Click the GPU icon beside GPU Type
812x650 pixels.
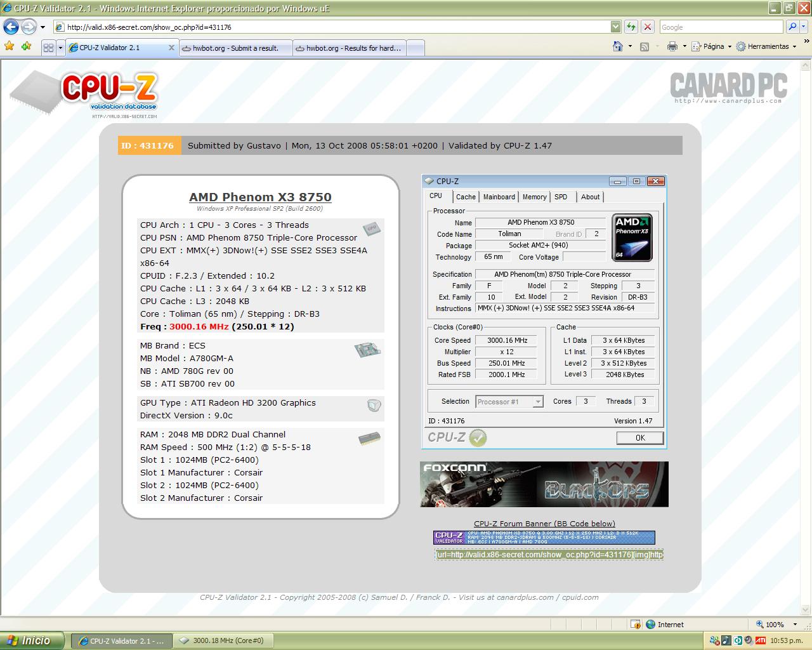coord(374,405)
